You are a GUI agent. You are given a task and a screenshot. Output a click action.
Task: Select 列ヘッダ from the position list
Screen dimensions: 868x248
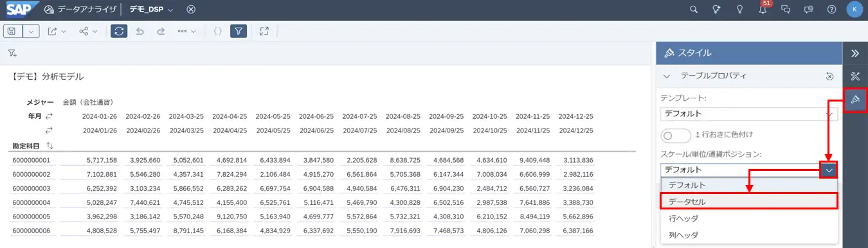[749, 235]
